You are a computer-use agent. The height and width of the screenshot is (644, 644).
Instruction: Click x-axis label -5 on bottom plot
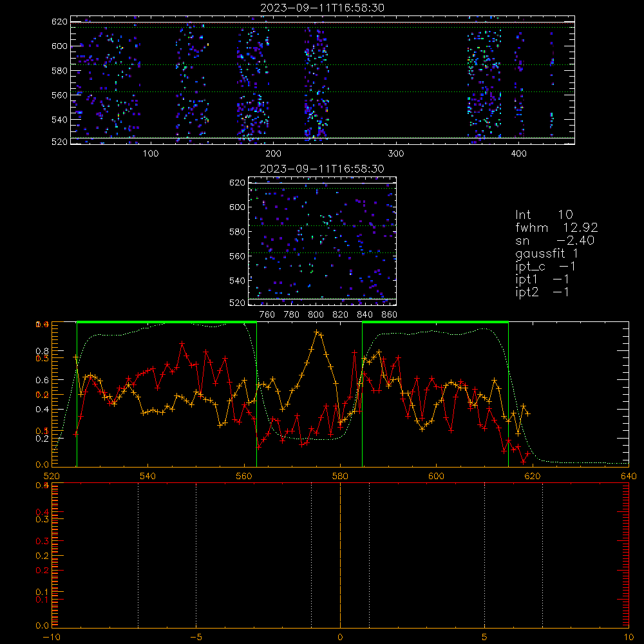(196, 637)
